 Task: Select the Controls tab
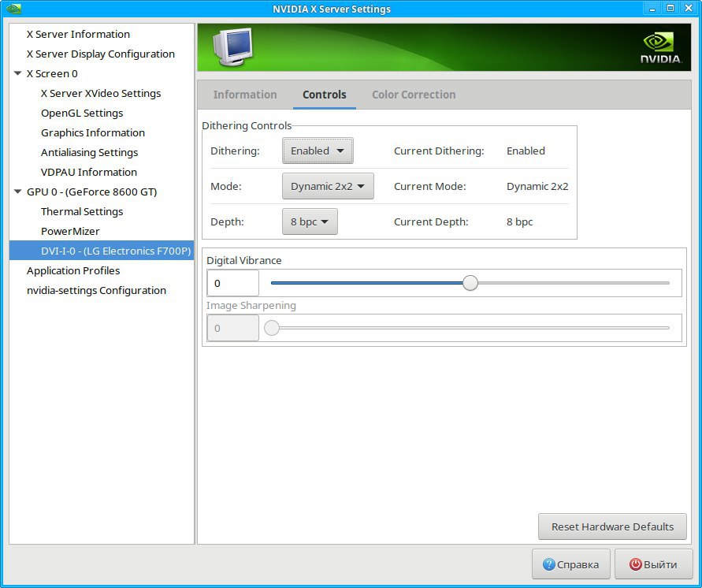click(x=324, y=95)
